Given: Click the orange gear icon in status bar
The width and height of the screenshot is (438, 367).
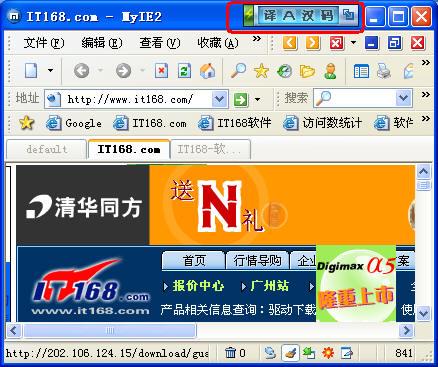Looking at the screenshot, I should 328,353.
